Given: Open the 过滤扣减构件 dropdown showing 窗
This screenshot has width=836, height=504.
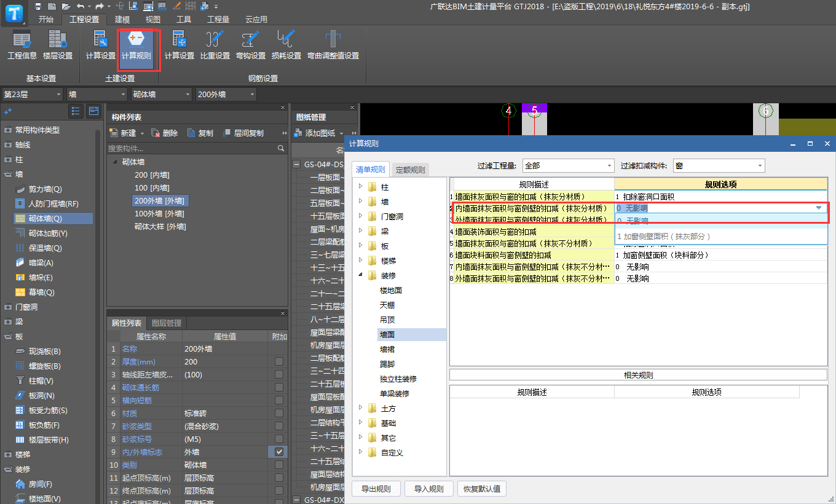Looking at the screenshot, I should point(719,165).
